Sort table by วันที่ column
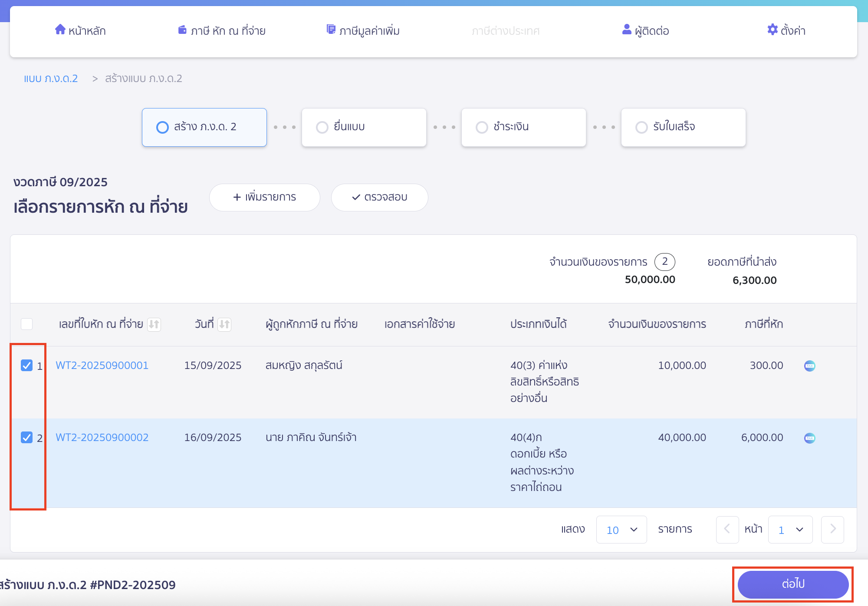Image resolution: width=868 pixels, height=606 pixels. click(x=224, y=324)
